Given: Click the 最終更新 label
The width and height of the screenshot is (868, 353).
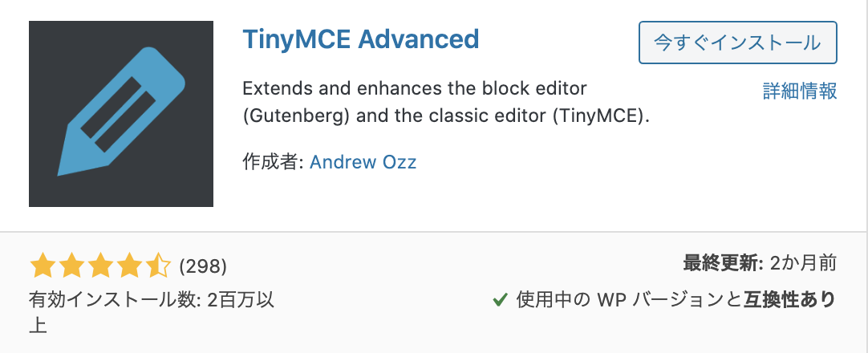Looking at the screenshot, I should click(x=724, y=264).
